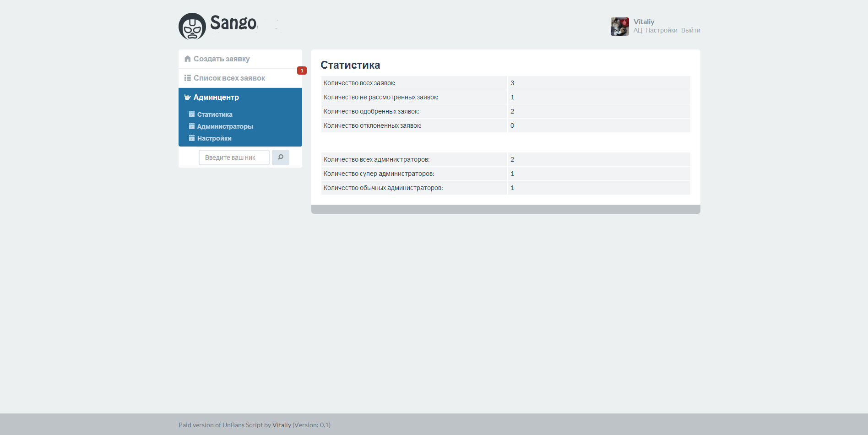This screenshot has width=868, height=435.
Task: Click the icon next to Администраторы
Action: pos(192,126)
